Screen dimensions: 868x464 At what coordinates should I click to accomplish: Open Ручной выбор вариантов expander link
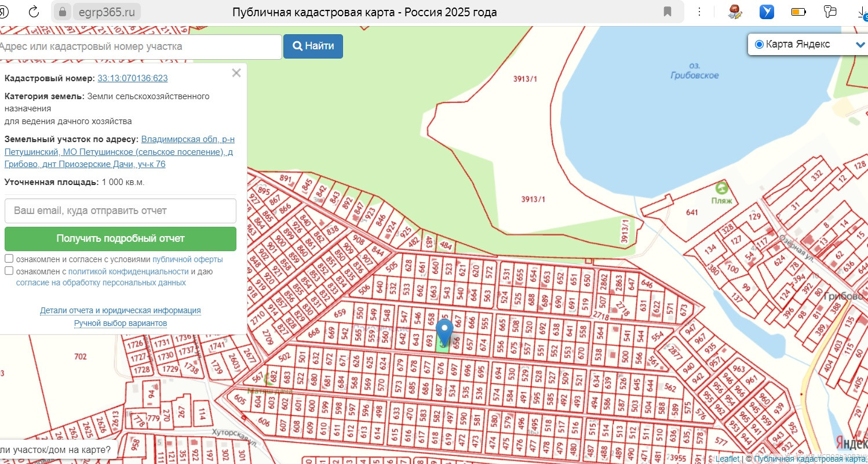click(x=121, y=323)
